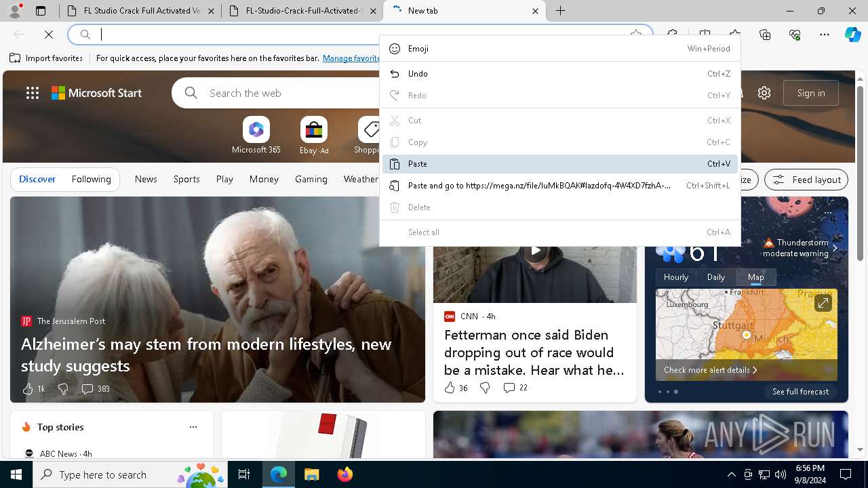Open the FL-Studio-Crack-Full-Activated second tab
868x488 pixels.
coord(302,11)
